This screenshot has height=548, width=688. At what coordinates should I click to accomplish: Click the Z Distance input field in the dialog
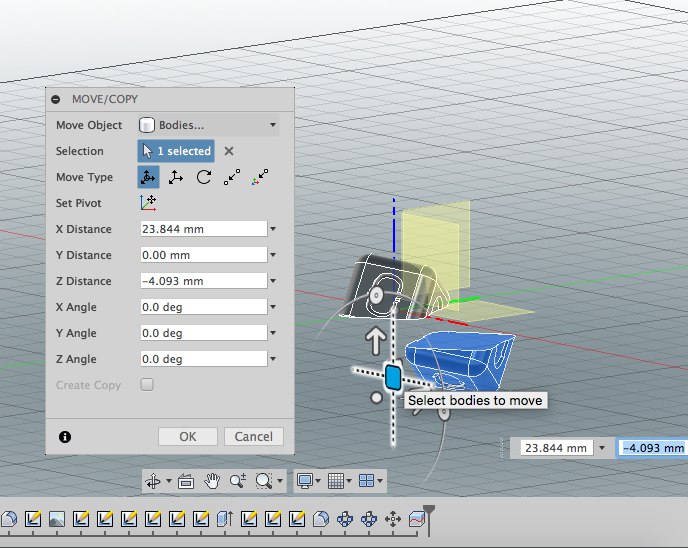[204, 281]
